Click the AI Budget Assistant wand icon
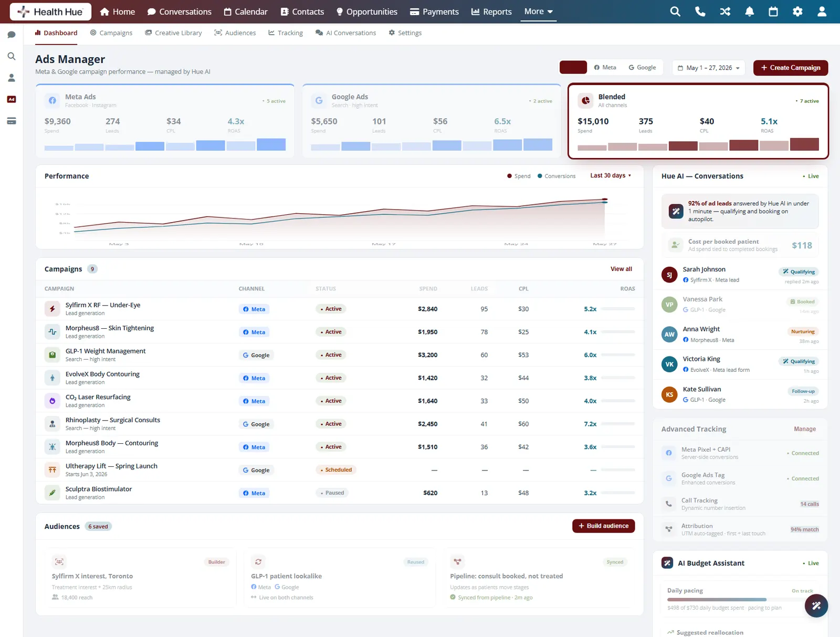The width and height of the screenshot is (840, 637). coord(667,563)
